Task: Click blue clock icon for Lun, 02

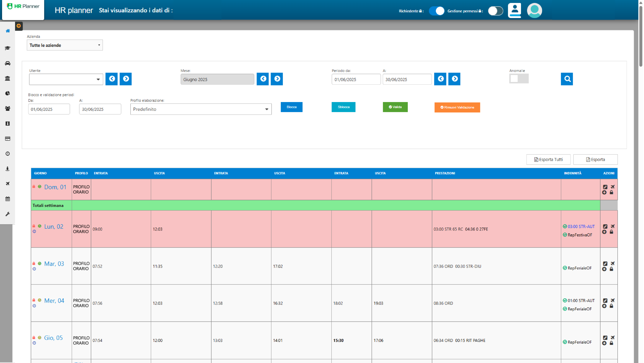Action: coord(34,232)
